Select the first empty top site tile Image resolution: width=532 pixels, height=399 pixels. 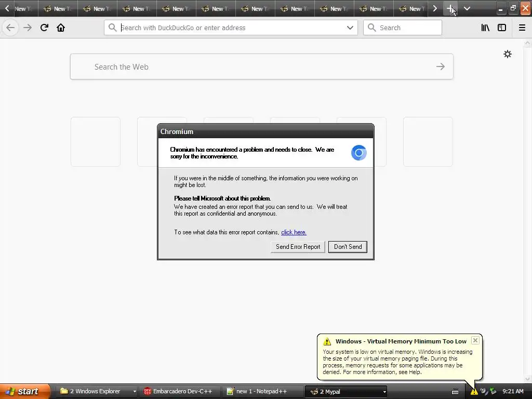pyautogui.click(x=96, y=142)
